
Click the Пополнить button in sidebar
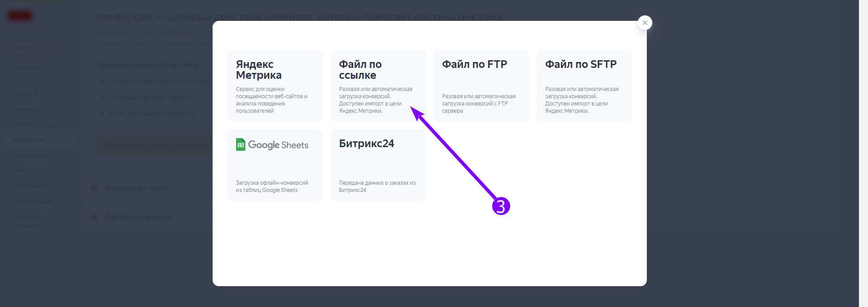click(x=31, y=67)
